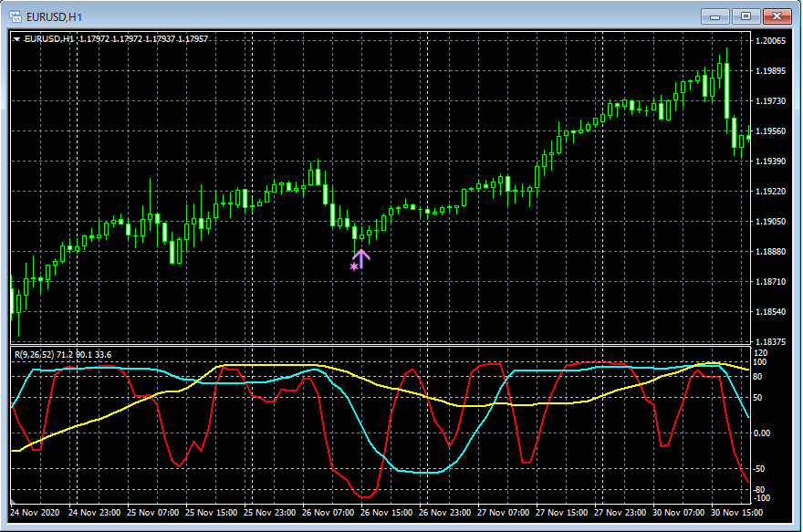Close the EURUSD,H1 chart window

pyautogui.click(x=777, y=16)
